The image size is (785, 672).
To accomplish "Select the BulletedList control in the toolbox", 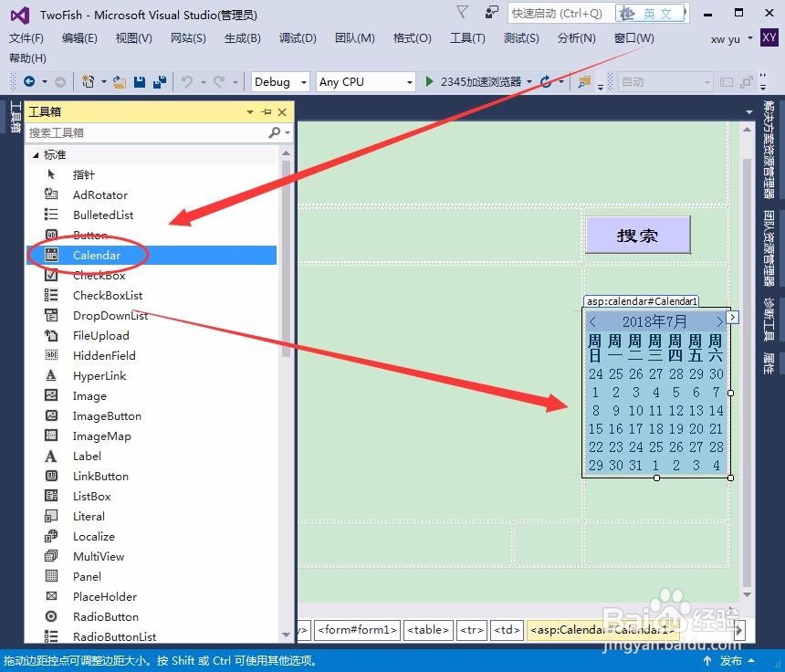I will pyautogui.click(x=151, y=215).
